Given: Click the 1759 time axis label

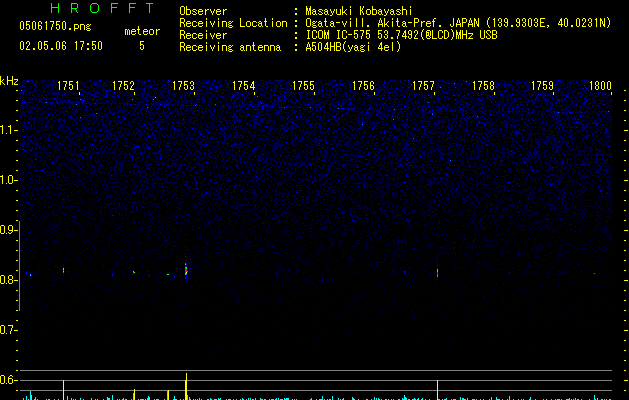Looking at the screenshot, I should tap(542, 86).
